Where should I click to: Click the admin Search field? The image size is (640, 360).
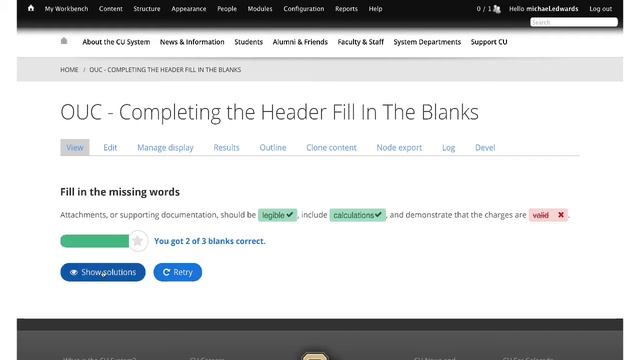[574, 22]
